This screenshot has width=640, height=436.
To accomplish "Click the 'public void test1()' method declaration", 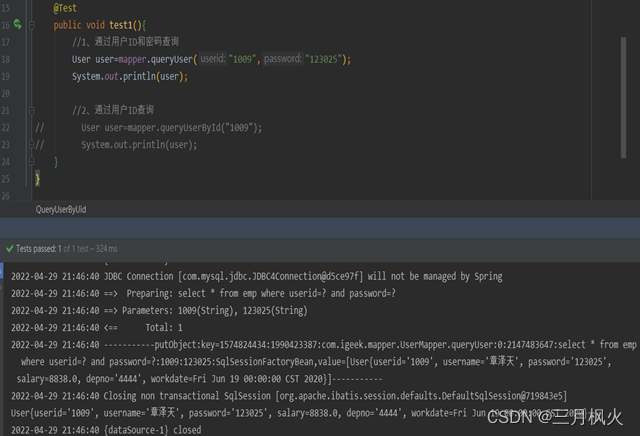I will point(100,25).
